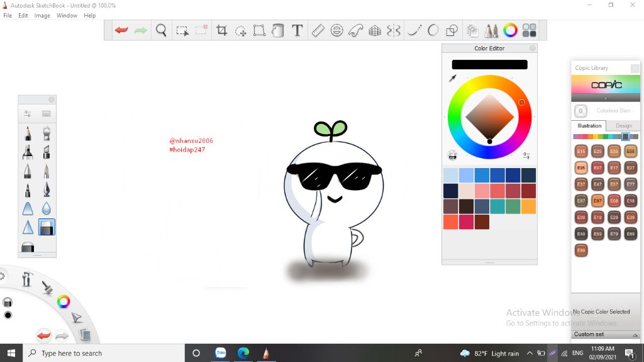The height and width of the screenshot is (362, 644).
Task: Click the weather widget in taskbar
Action: click(x=489, y=353)
